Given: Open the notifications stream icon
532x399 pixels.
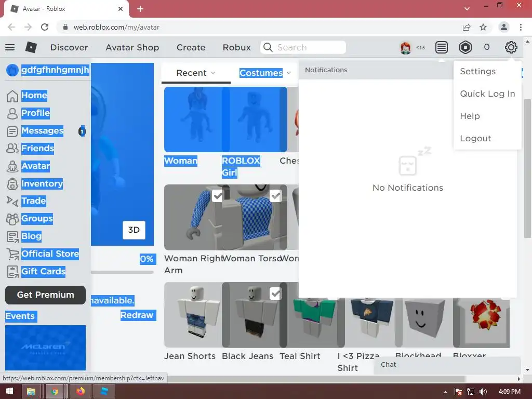Looking at the screenshot, I should pos(442,47).
